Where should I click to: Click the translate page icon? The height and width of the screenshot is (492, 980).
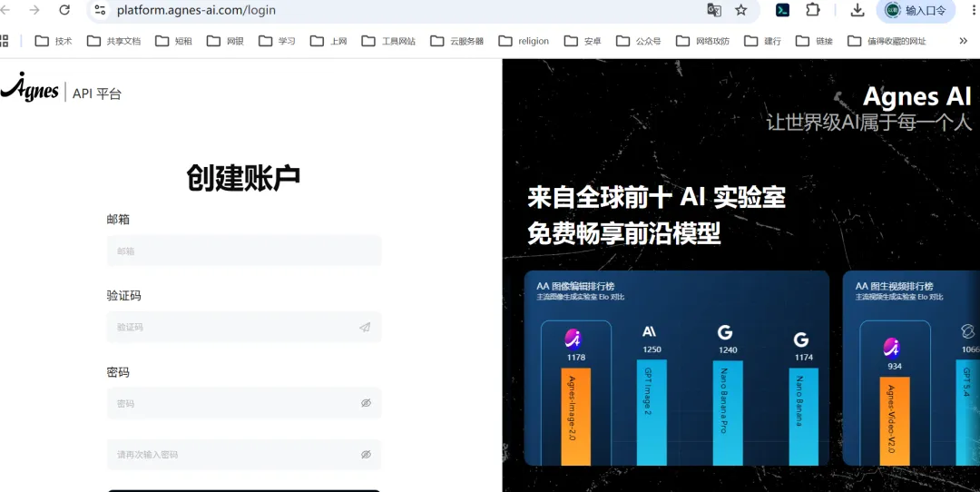(x=714, y=10)
